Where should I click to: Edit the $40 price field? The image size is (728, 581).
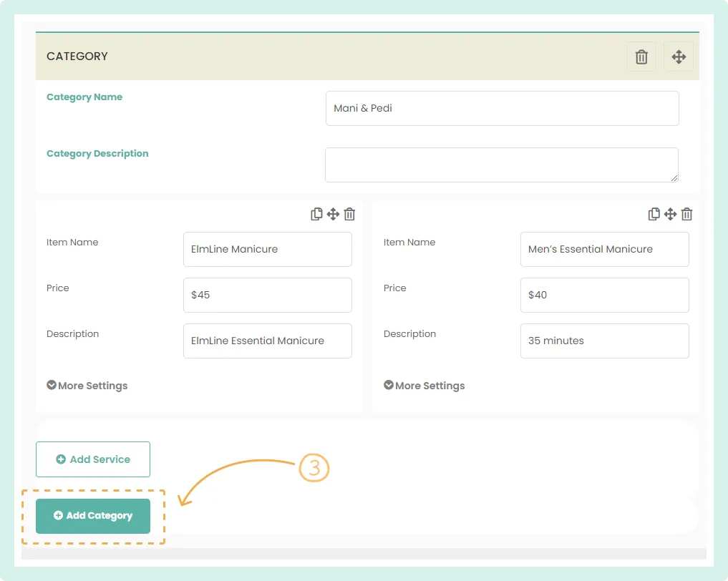[604, 295]
